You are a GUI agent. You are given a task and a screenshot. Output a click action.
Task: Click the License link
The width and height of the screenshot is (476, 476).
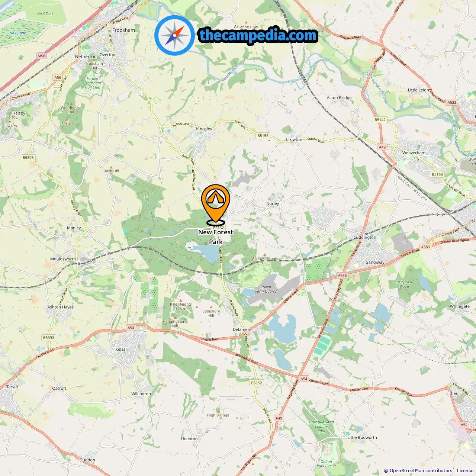(x=465, y=471)
